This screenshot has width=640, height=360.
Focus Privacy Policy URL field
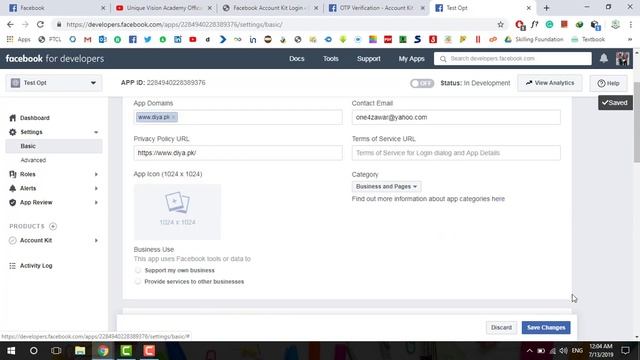[238, 153]
